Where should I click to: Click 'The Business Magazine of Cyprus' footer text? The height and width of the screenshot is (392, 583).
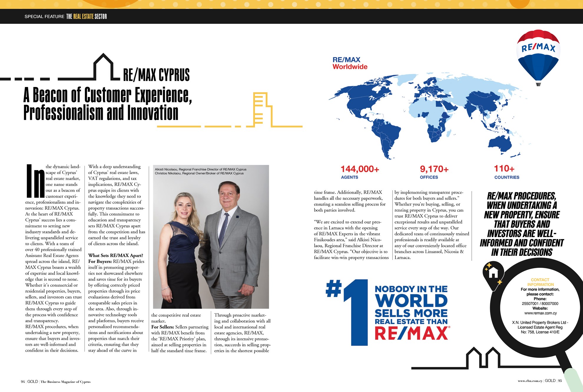pos(65,382)
